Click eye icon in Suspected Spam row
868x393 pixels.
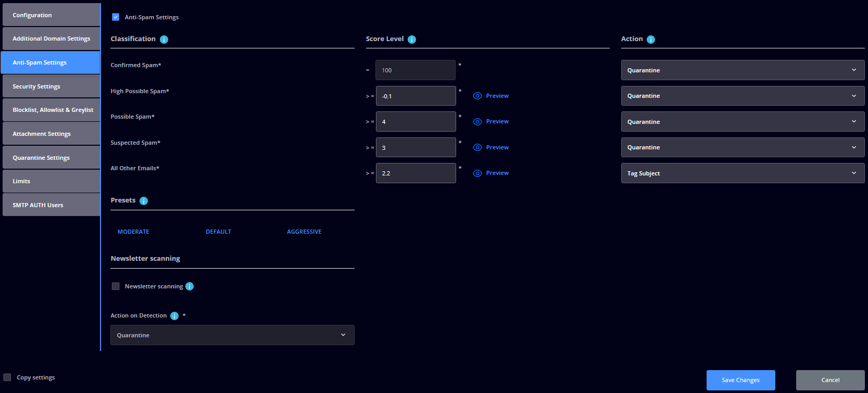(477, 147)
